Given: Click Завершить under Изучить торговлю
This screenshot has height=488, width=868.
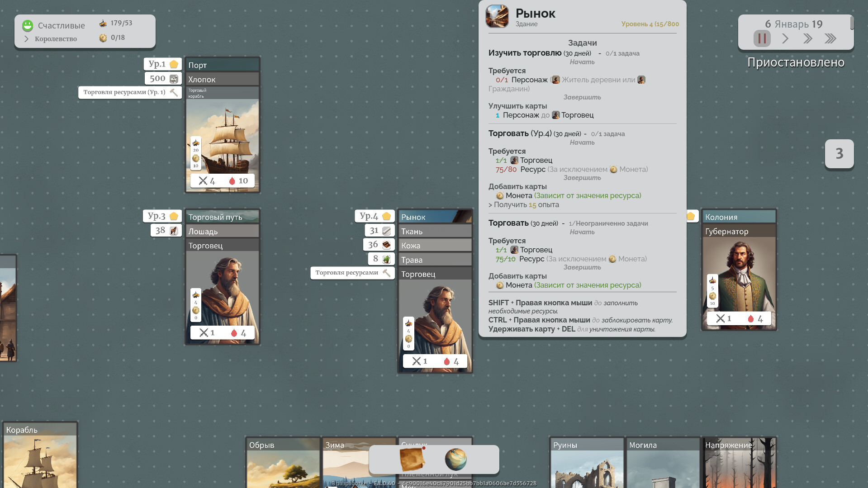Looking at the screenshot, I should pyautogui.click(x=582, y=97).
